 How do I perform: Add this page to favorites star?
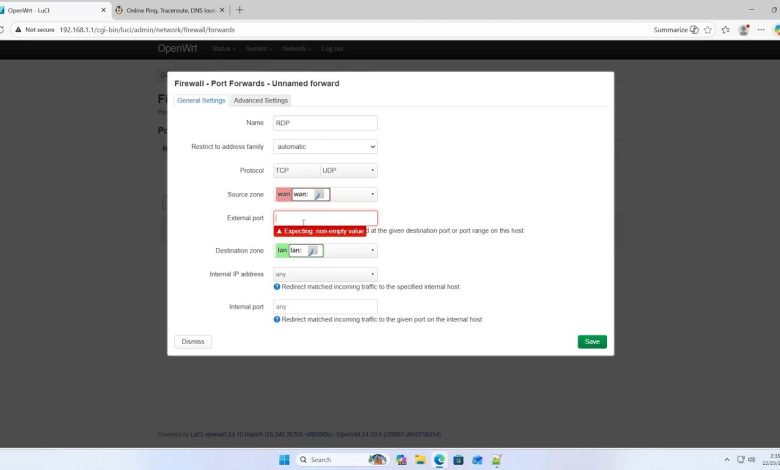(x=708, y=30)
